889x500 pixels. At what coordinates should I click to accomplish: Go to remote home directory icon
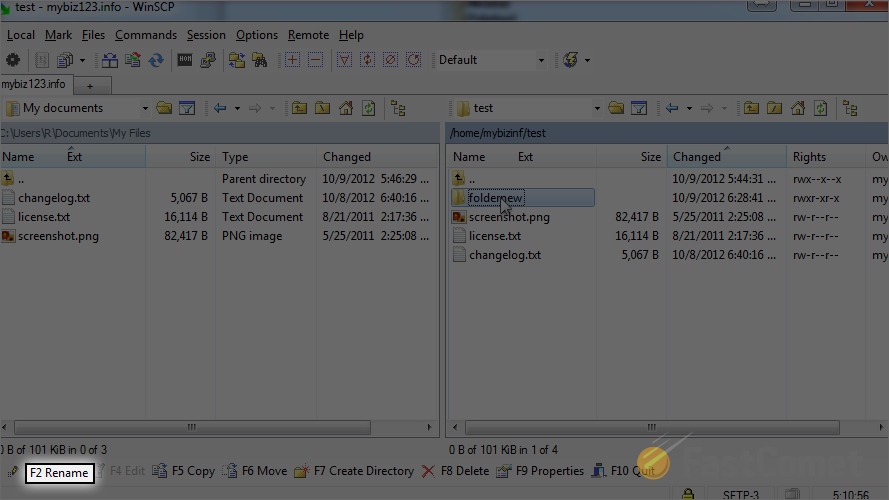pos(798,108)
